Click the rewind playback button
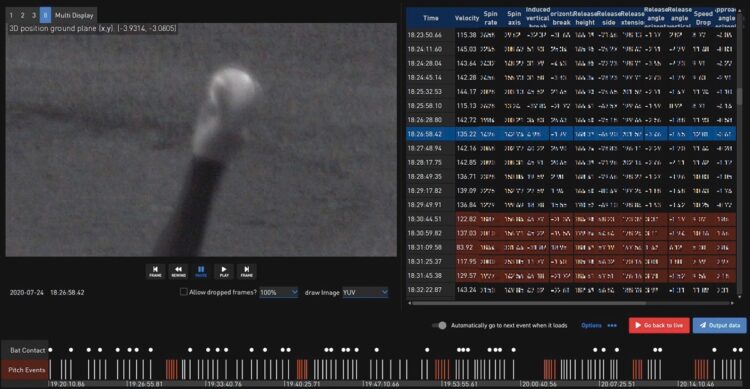The height and width of the screenshot is (389, 750). tap(178, 271)
